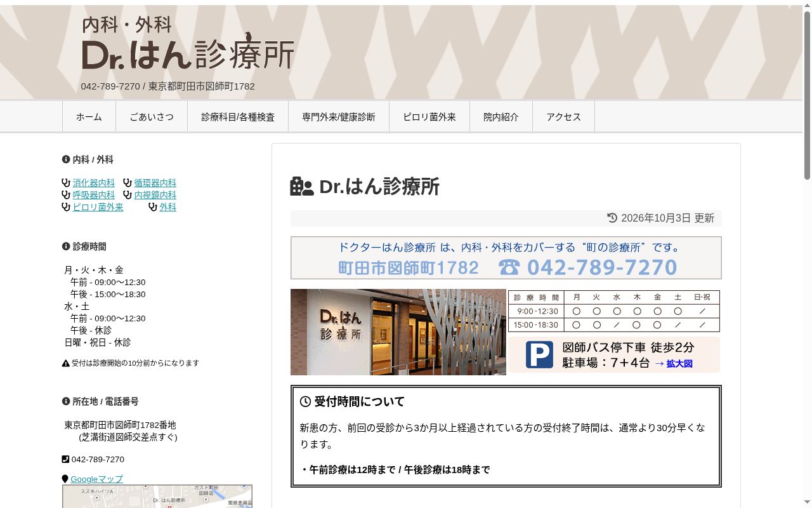This screenshot has width=812, height=508.
Task: Click the 日曜・祝日 - 休診 line
Action: pos(97,342)
